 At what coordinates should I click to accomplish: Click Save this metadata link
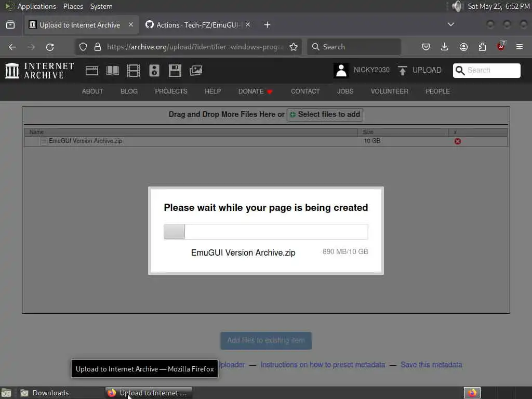[x=431, y=365]
